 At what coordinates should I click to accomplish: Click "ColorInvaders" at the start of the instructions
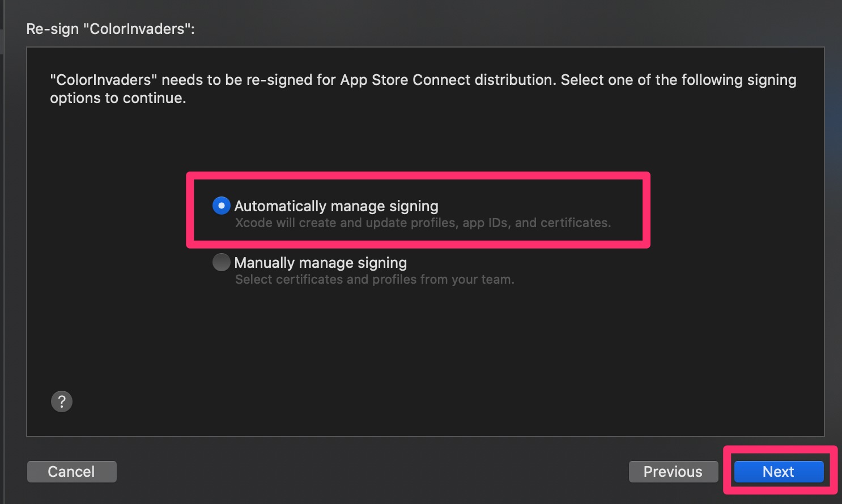(x=104, y=80)
